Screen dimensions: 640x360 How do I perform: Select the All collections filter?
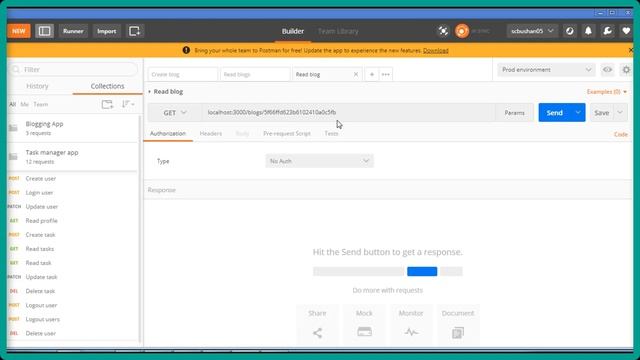coord(13,104)
